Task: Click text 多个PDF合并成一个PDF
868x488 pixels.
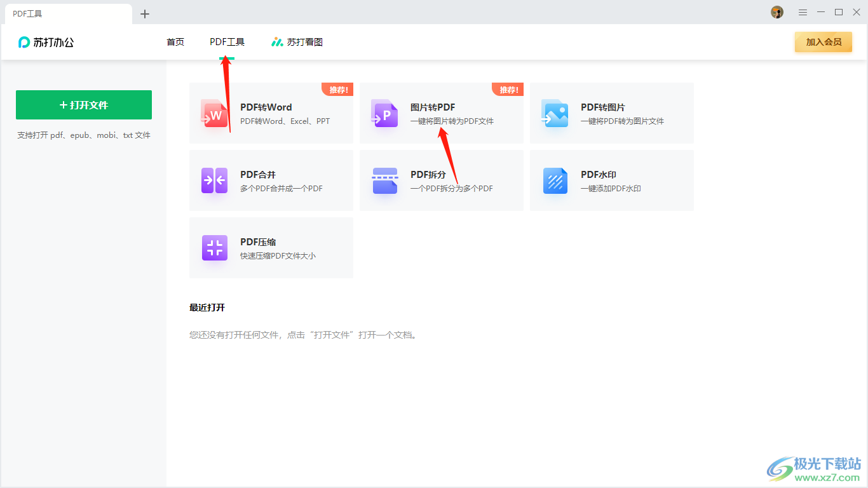Action: coord(281,189)
